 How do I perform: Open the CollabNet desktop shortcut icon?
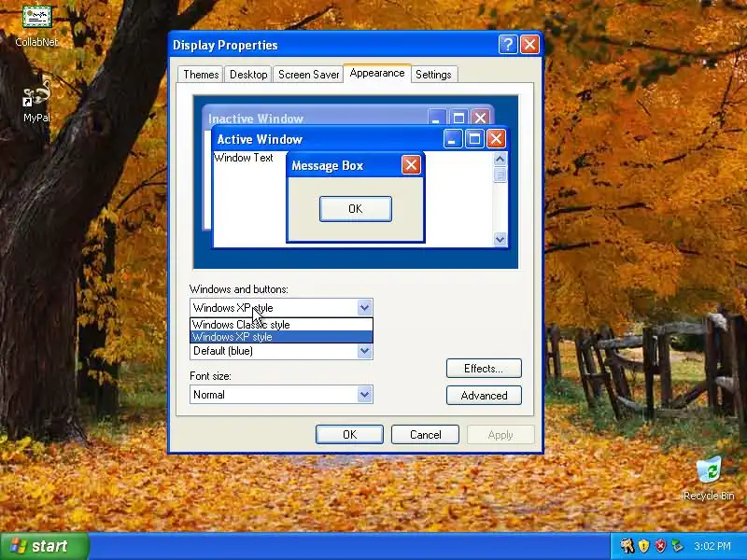[36, 26]
